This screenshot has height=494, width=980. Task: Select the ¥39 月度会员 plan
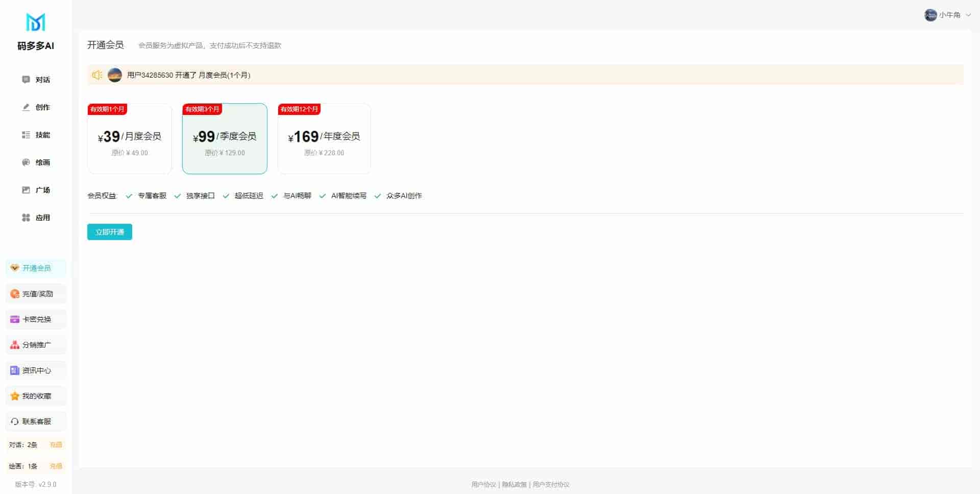[x=130, y=139]
